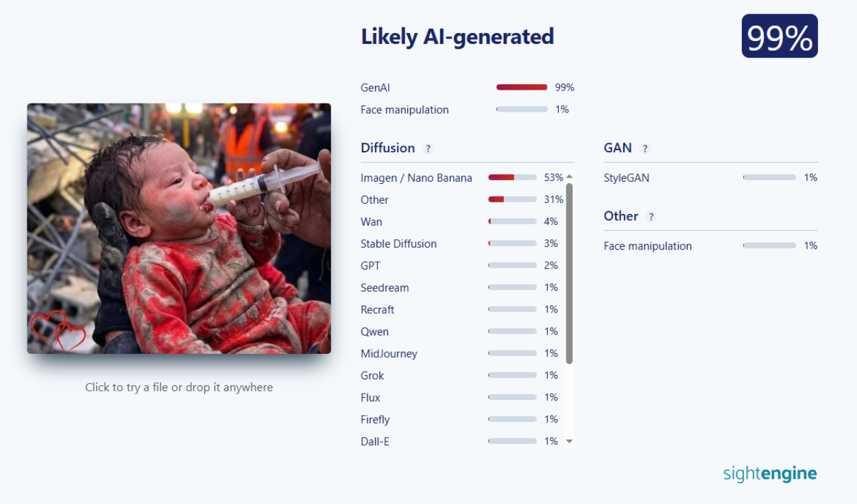
Task: Click the Likely AI-generated heading
Action: (457, 37)
